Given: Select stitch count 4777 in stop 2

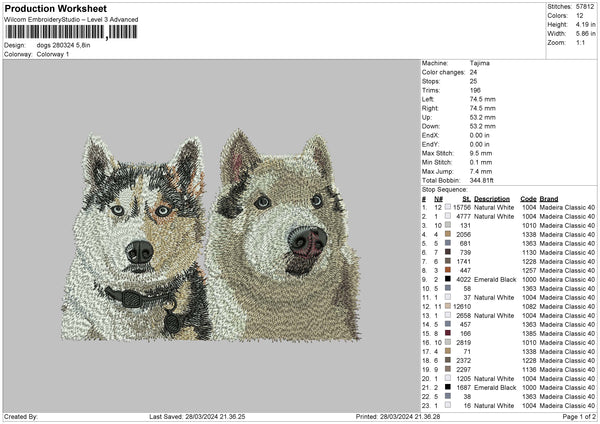Looking at the screenshot, I should tap(463, 217).
